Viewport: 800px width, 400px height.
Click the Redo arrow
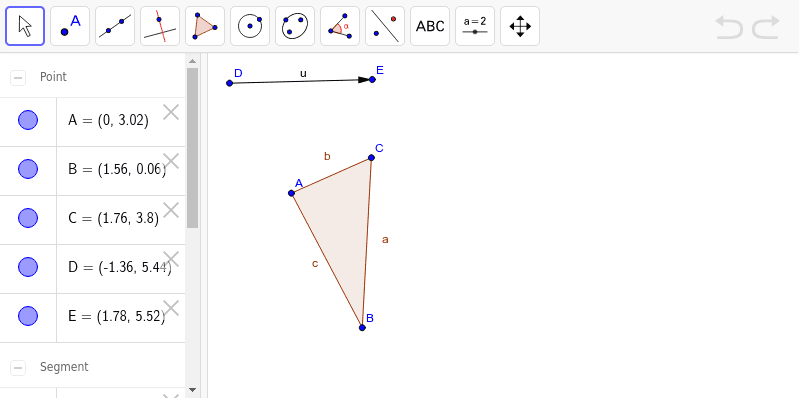(x=766, y=27)
